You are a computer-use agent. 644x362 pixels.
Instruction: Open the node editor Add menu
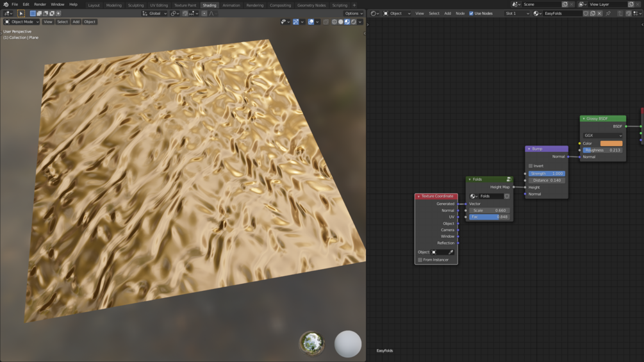click(448, 13)
